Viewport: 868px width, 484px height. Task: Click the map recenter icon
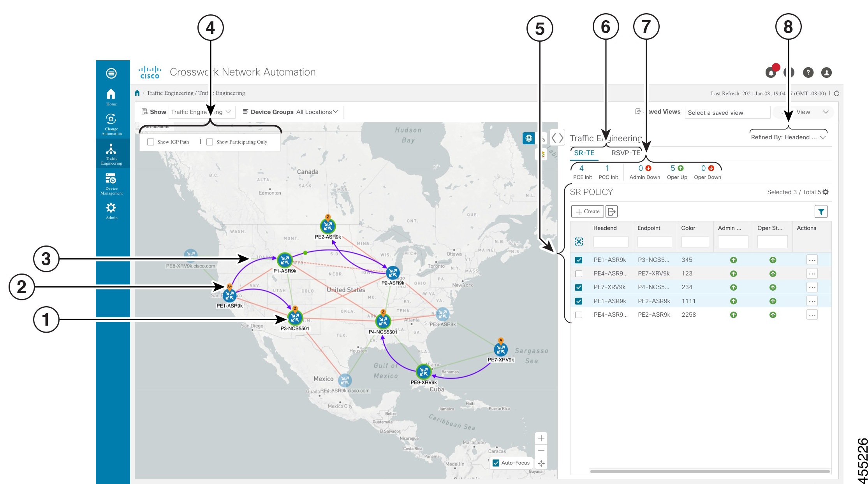tap(541, 463)
